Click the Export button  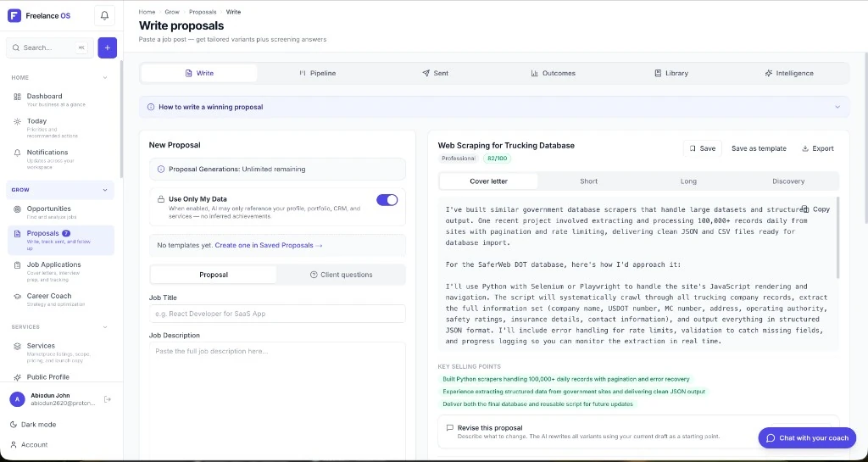point(818,148)
